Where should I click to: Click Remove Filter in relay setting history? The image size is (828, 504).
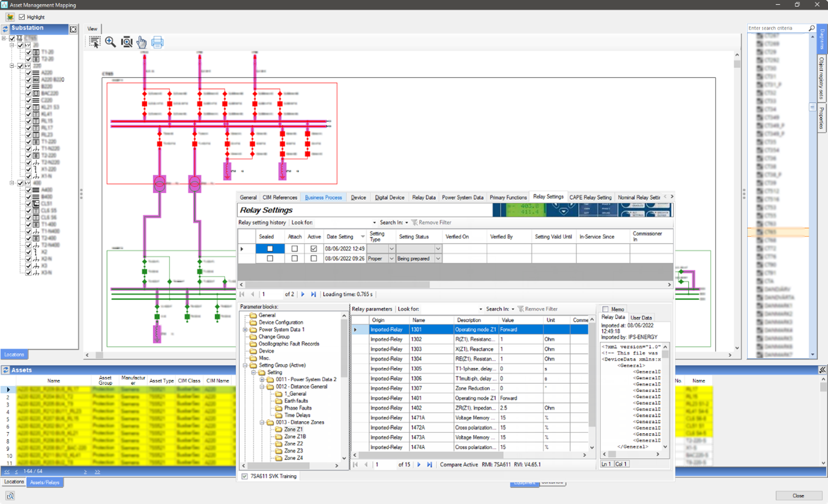tap(431, 223)
